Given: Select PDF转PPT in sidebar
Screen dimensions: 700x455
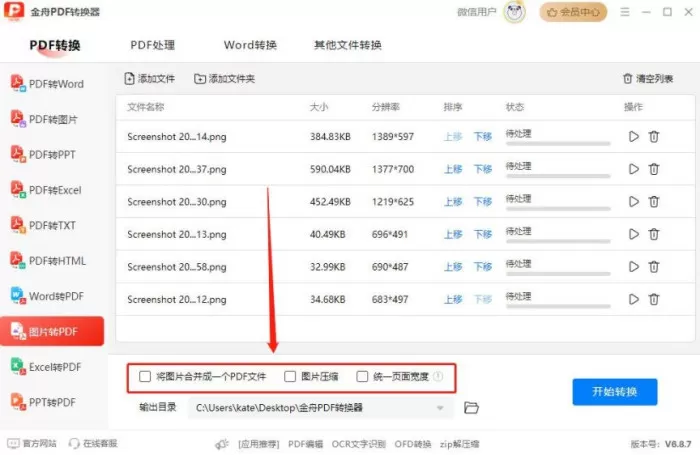Looking at the screenshot, I should pyautogui.click(x=43, y=154).
